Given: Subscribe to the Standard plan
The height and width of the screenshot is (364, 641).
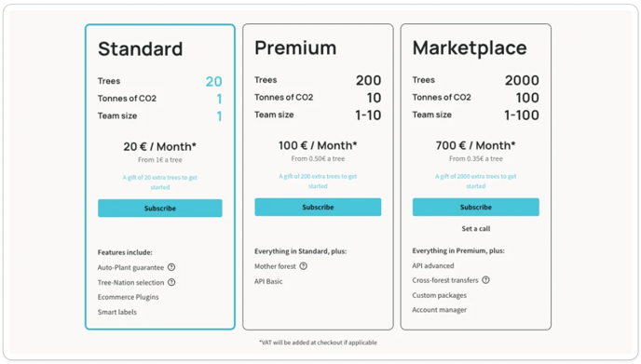Looking at the screenshot, I should [x=160, y=208].
